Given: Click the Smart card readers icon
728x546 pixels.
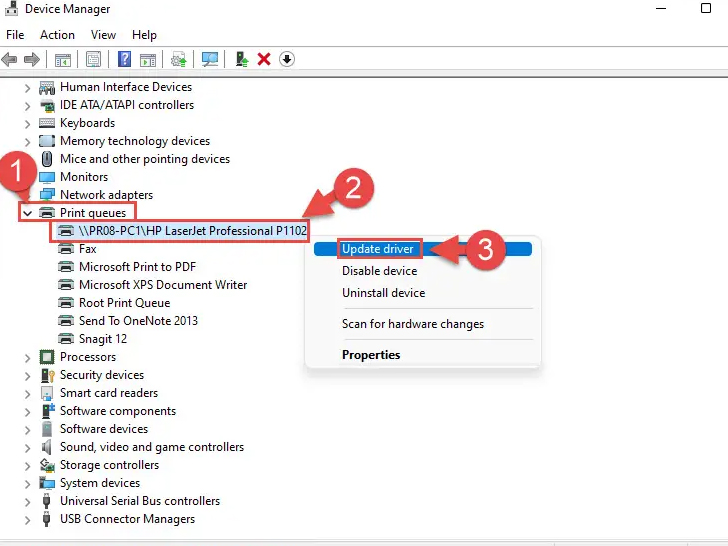Looking at the screenshot, I should 47,393.
